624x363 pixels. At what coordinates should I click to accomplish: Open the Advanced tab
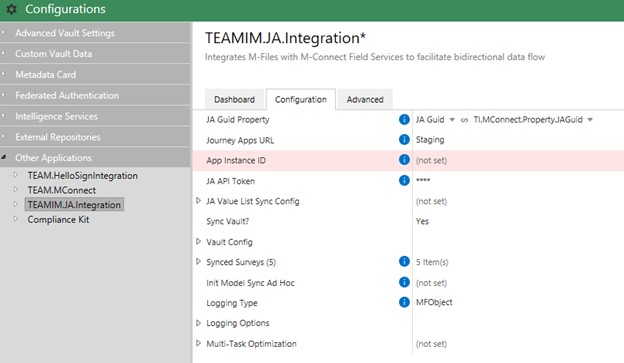(x=365, y=99)
